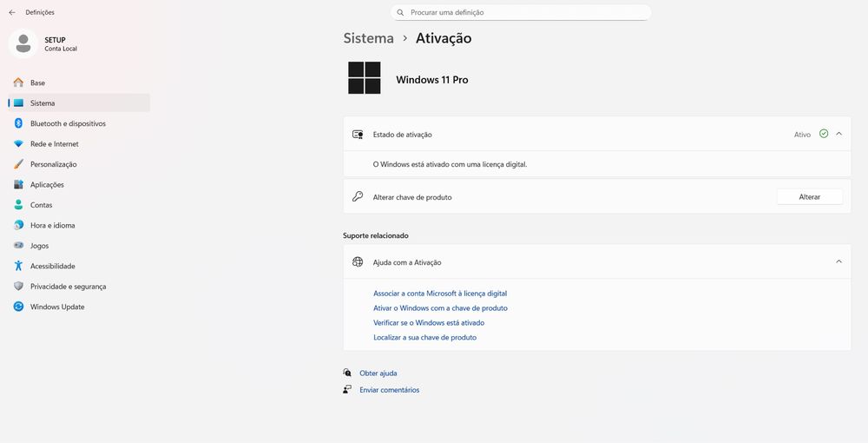Click the Hora e idioma globe icon
The height and width of the screenshot is (443, 868).
coord(18,225)
